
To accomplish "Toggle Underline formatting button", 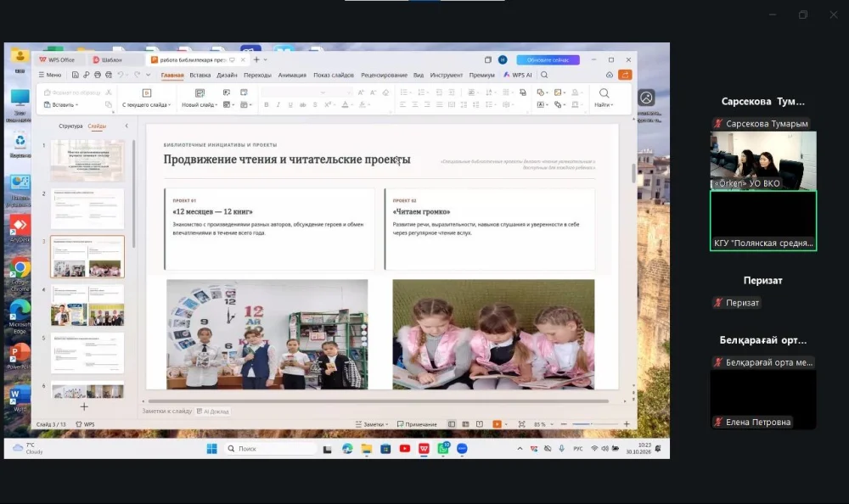I will coord(290,104).
